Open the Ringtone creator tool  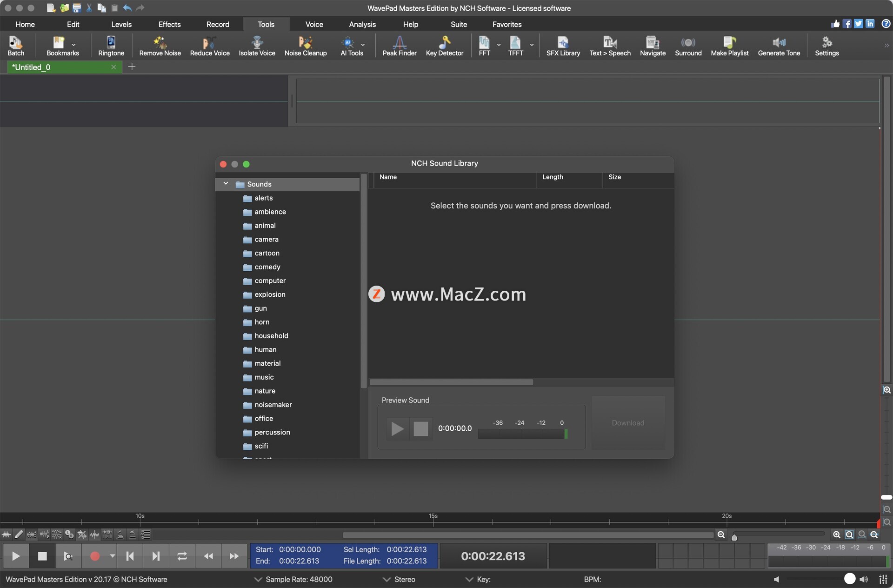(x=111, y=46)
